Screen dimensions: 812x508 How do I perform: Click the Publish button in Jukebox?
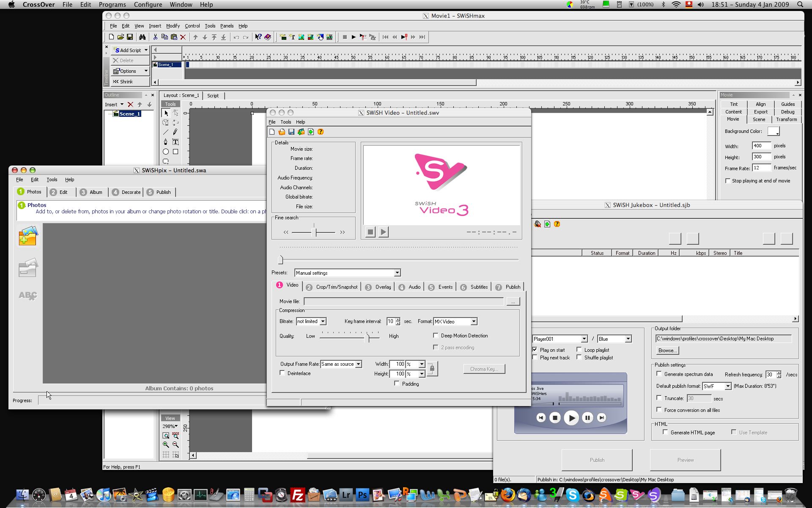click(597, 460)
